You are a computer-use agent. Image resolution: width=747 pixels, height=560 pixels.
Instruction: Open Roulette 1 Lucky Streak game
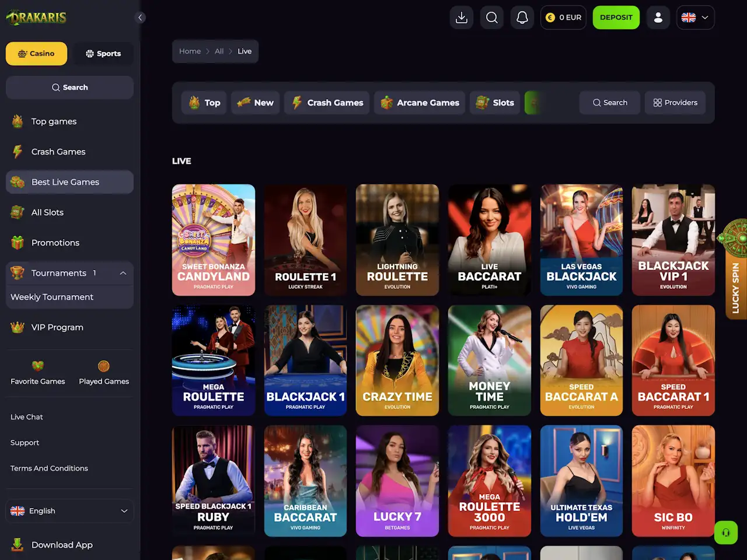(x=305, y=240)
